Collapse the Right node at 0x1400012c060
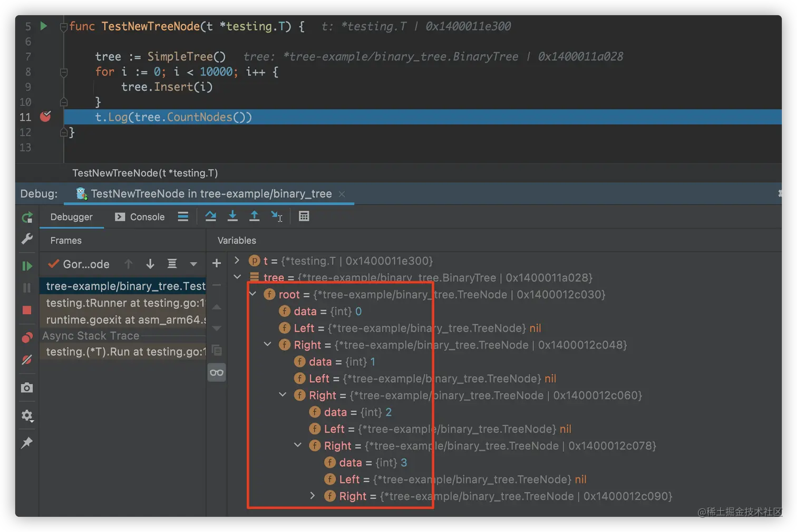The height and width of the screenshot is (532, 797). tap(283, 394)
